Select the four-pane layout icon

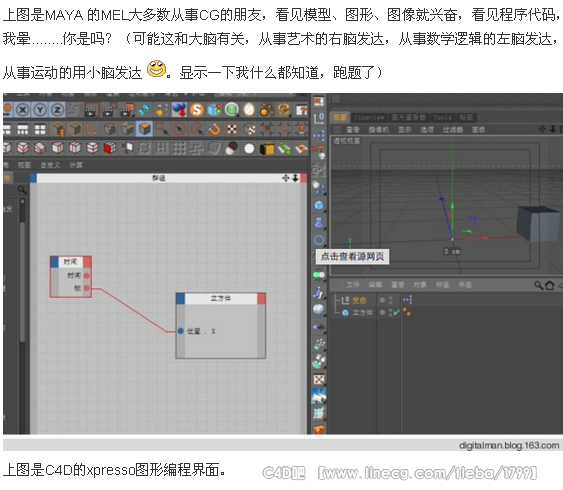tap(40, 129)
